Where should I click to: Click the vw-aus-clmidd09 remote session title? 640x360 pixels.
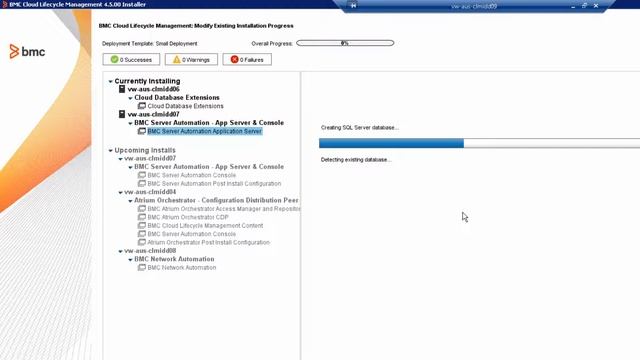coord(474,6)
